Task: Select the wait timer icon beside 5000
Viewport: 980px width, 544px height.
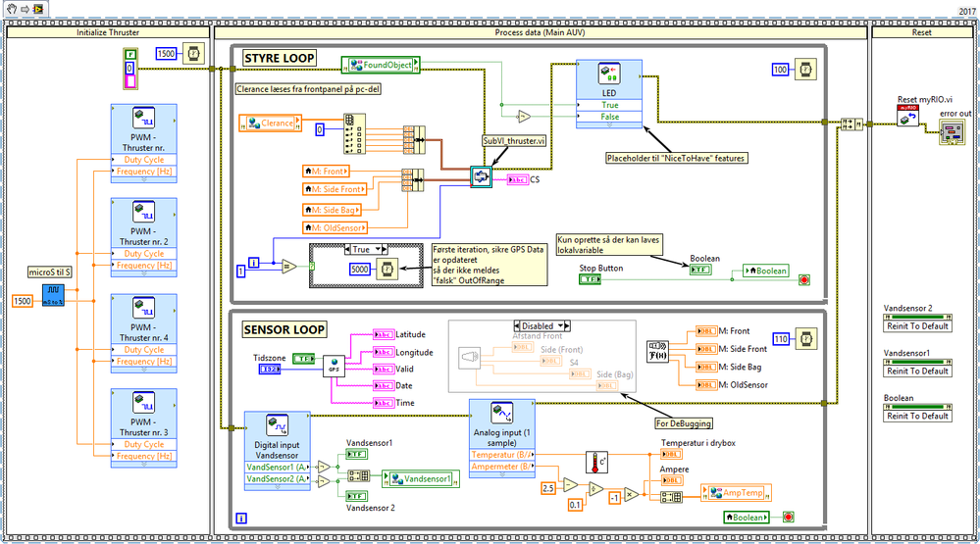Action: pyautogui.click(x=387, y=270)
